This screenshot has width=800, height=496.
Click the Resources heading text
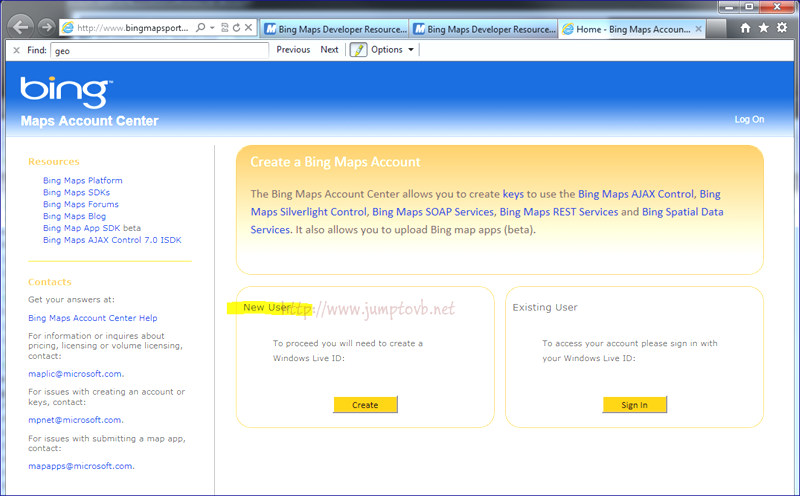[x=54, y=161]
